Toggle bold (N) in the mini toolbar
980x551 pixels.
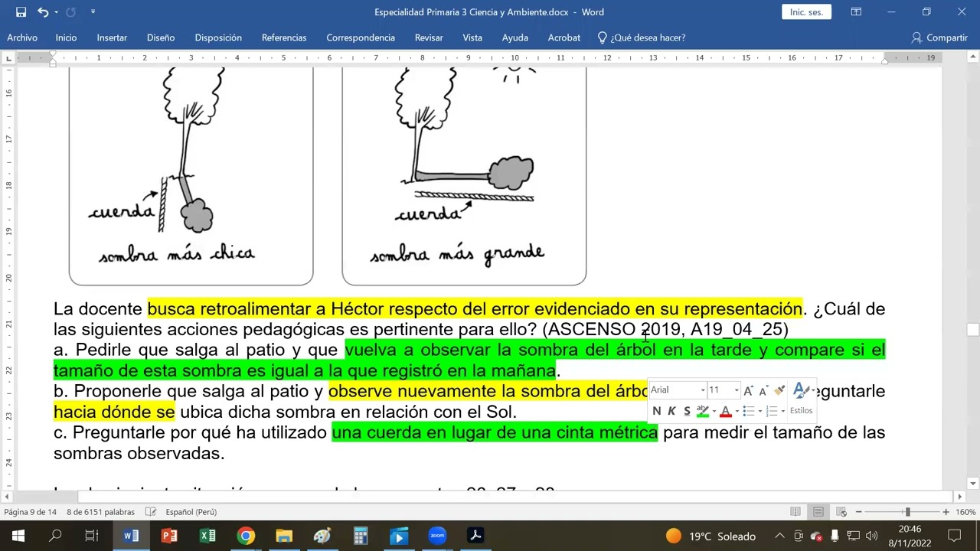(656, 411)
